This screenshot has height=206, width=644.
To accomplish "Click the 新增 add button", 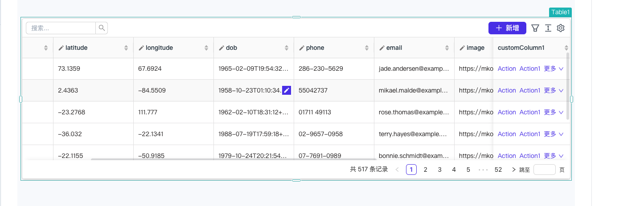I will pyautogui.click(x=507, y=28).
